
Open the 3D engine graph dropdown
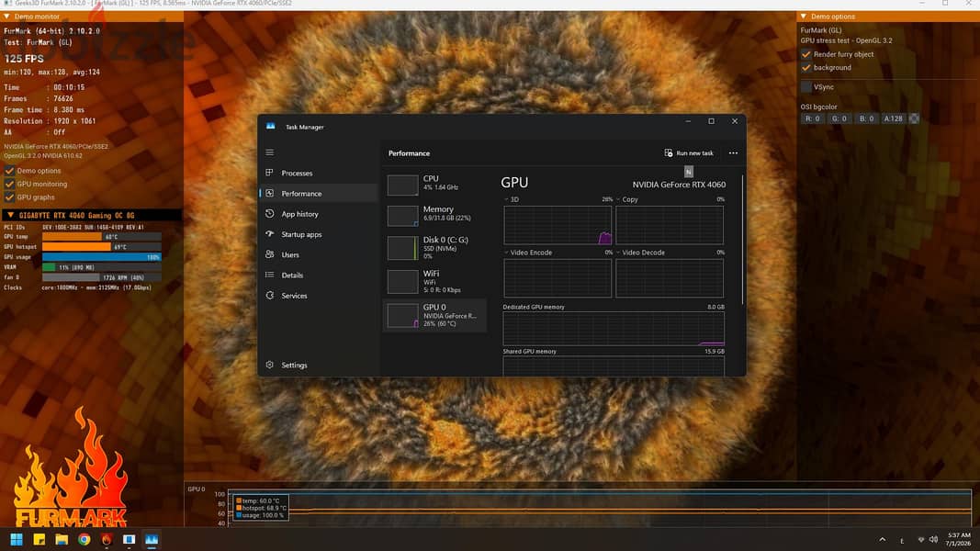coord(507,199)
